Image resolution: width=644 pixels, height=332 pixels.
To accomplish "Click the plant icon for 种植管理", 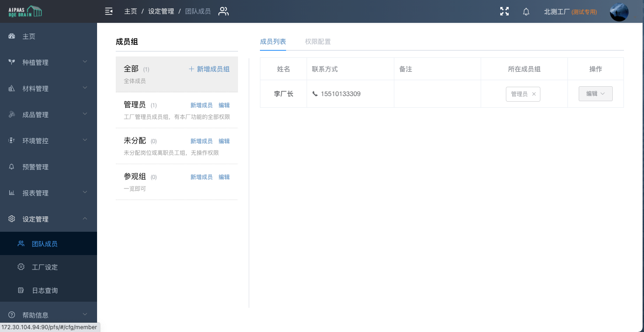I will [12, 62].
